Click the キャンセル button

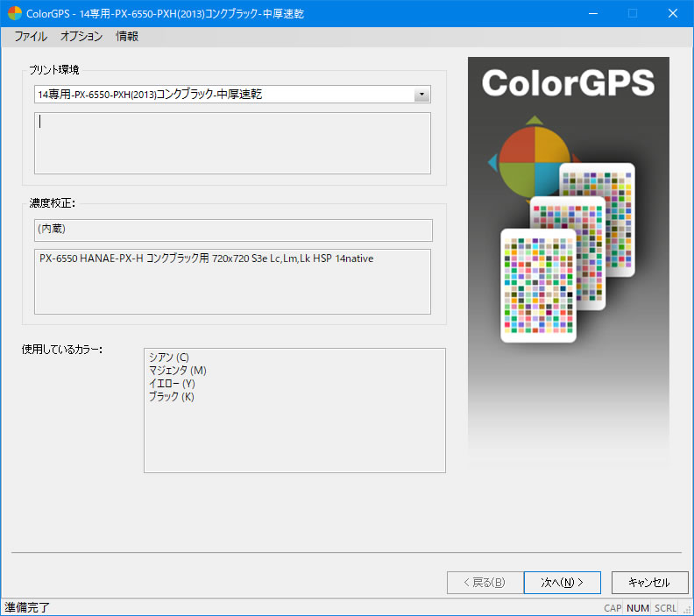click(x=649, y=583)
